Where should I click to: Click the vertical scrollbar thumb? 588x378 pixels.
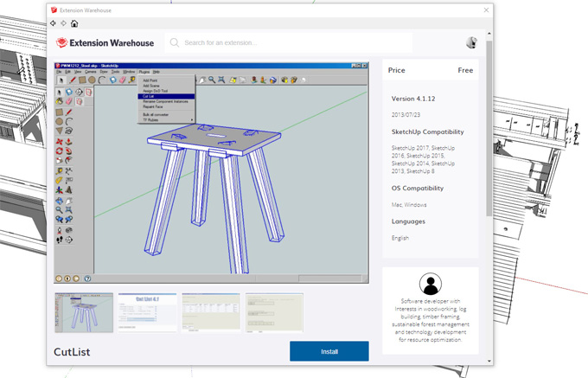pyautogui.click(x=489, y=129)
